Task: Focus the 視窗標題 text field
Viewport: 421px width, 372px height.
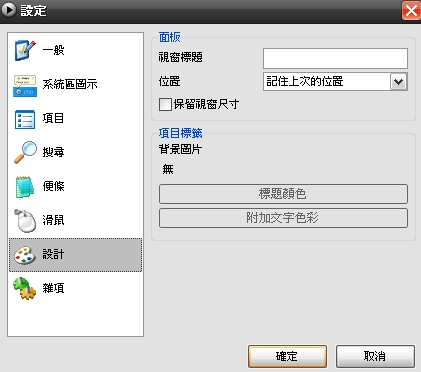Action: click(x=335, y=58)
